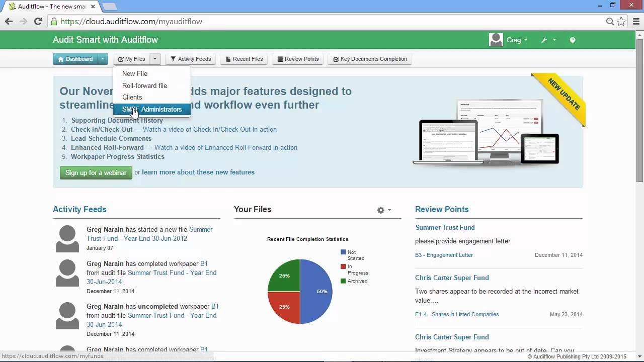Click Sign up for a webinar button
The height and width of the screenshot is (362, 644).
96,172
